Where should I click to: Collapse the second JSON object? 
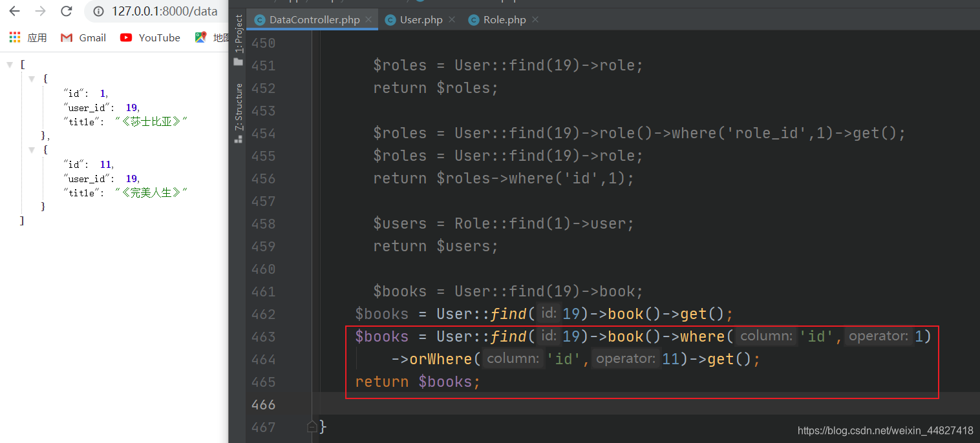point(32,150)
